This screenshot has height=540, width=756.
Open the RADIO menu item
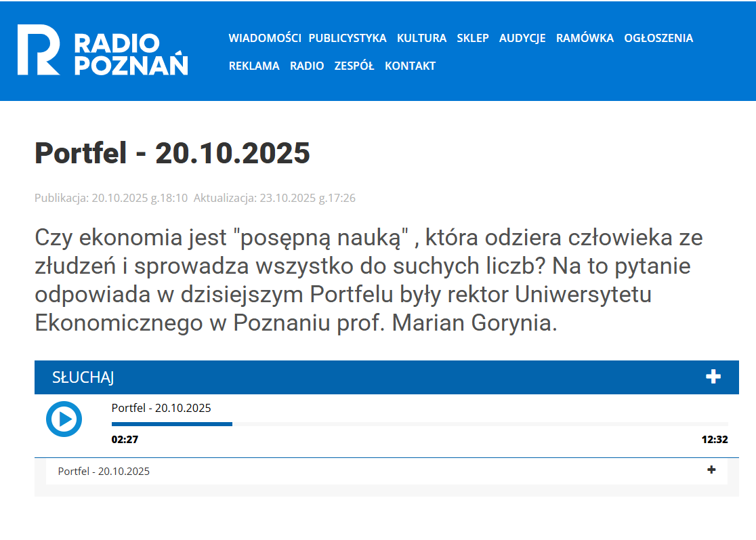(x=307, y=66)
